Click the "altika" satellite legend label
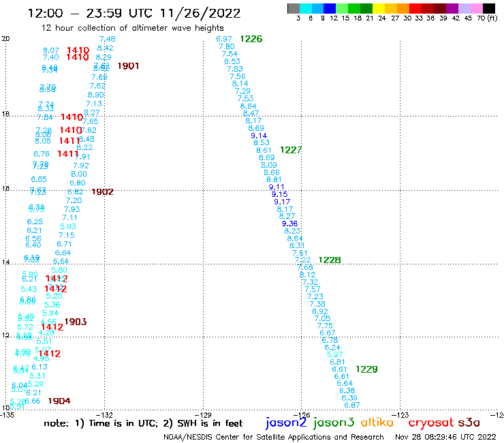The image size is (504, 443). click(377, 423)
